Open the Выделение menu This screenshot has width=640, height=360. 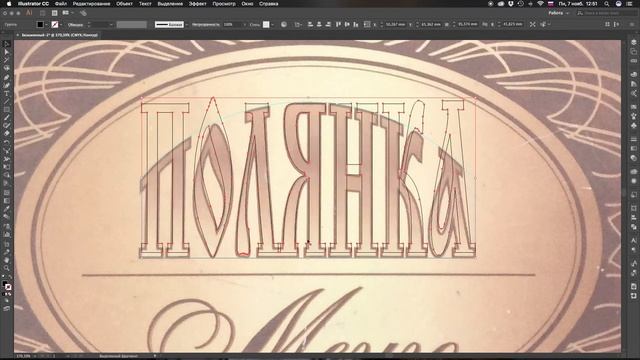[170, 4]
